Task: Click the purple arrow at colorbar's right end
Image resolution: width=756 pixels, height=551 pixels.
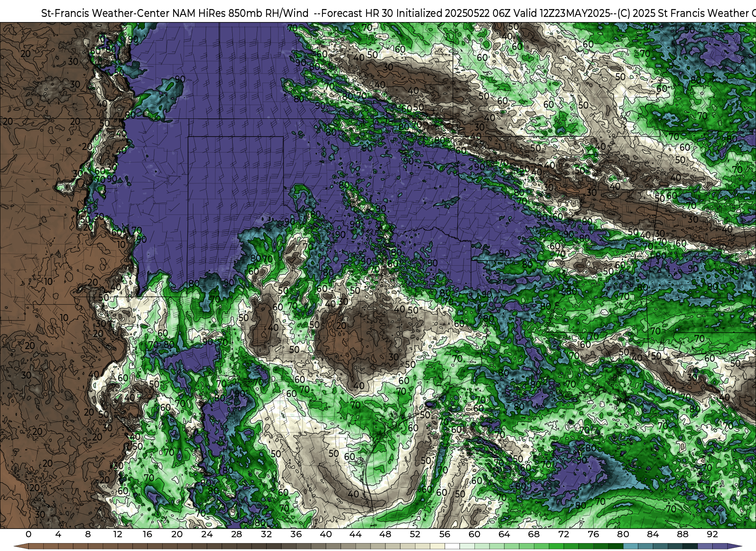Action: 734,547
